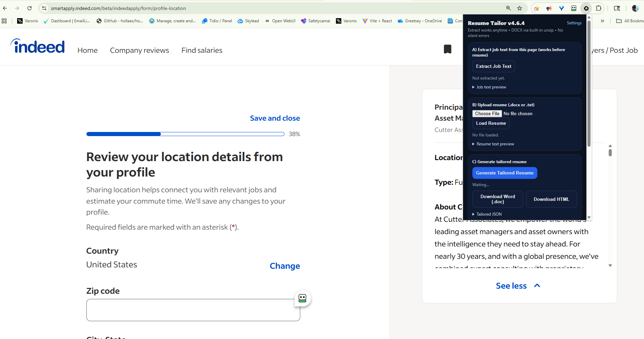
Task: Expand Tailored JSON disclosure
Action: tap(487, 214)
